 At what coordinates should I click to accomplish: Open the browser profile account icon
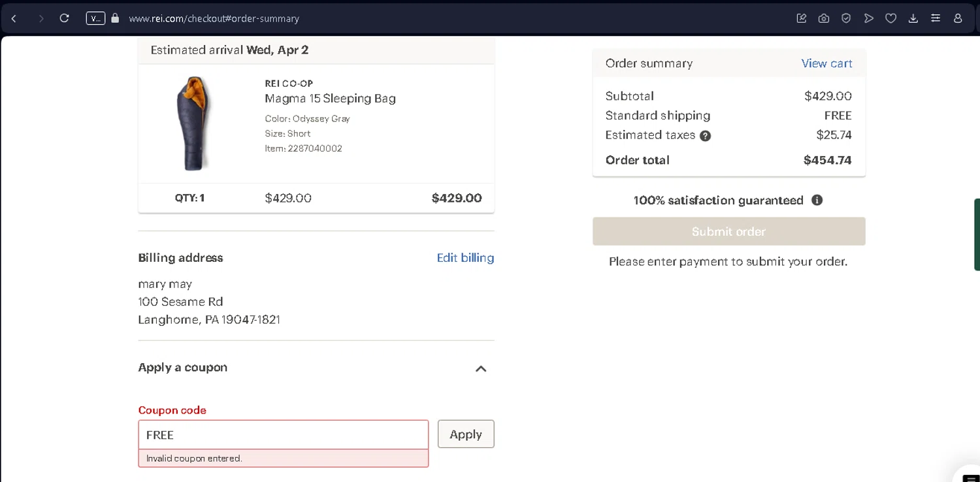tap(958, 18)
